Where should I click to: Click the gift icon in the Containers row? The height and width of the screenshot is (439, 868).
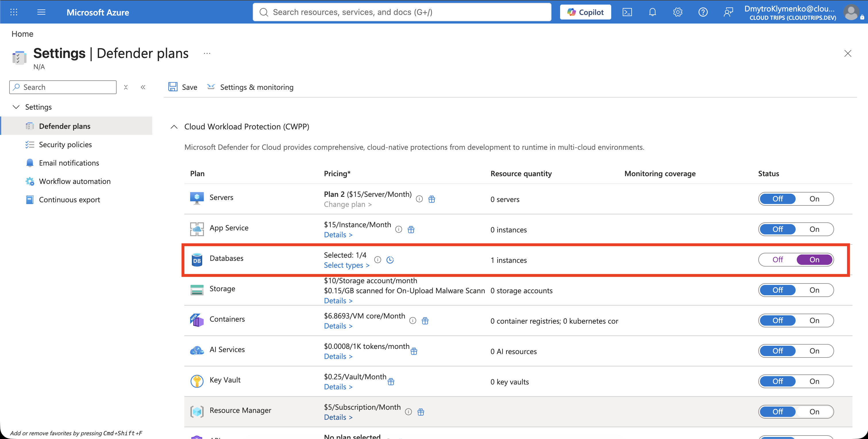click(425, 320)
